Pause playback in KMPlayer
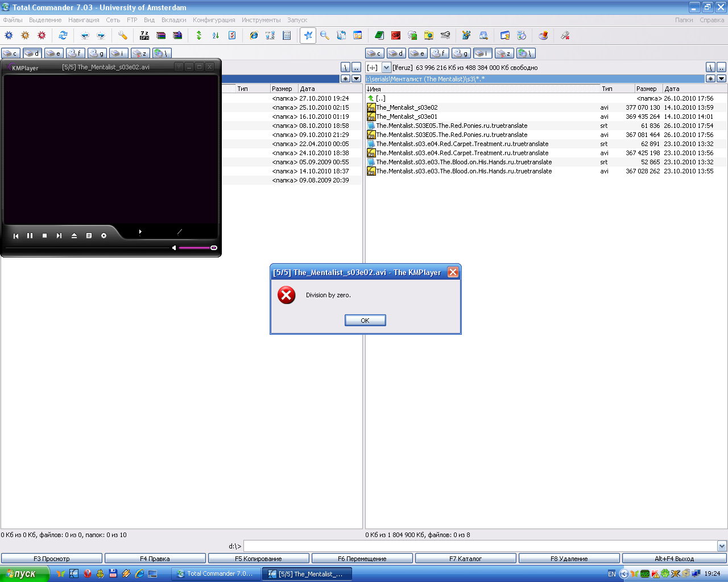The width and height of the screenshot is (728, 582). point(30,235)
